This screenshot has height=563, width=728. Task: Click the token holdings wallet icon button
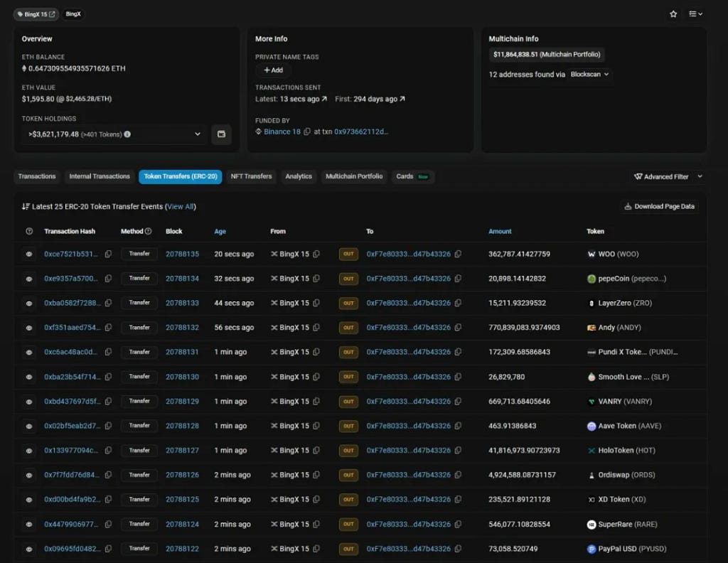(x=222, y=134)
